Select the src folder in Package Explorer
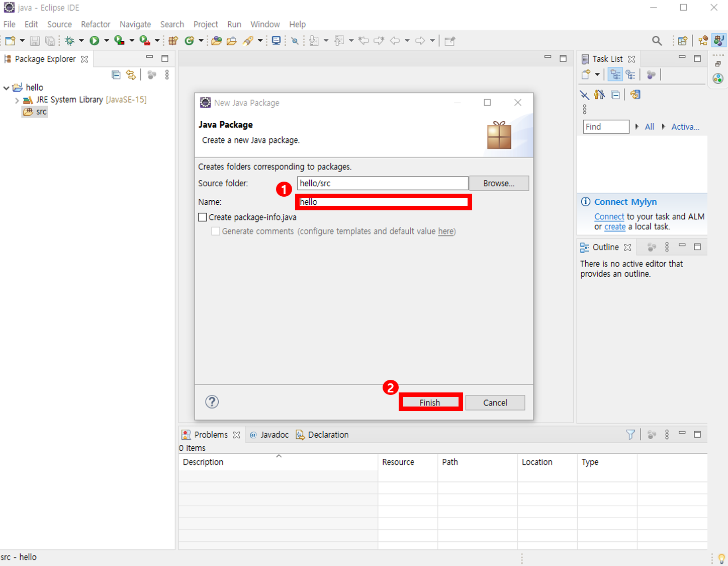The image size is (728, 566). click(35, 112)
